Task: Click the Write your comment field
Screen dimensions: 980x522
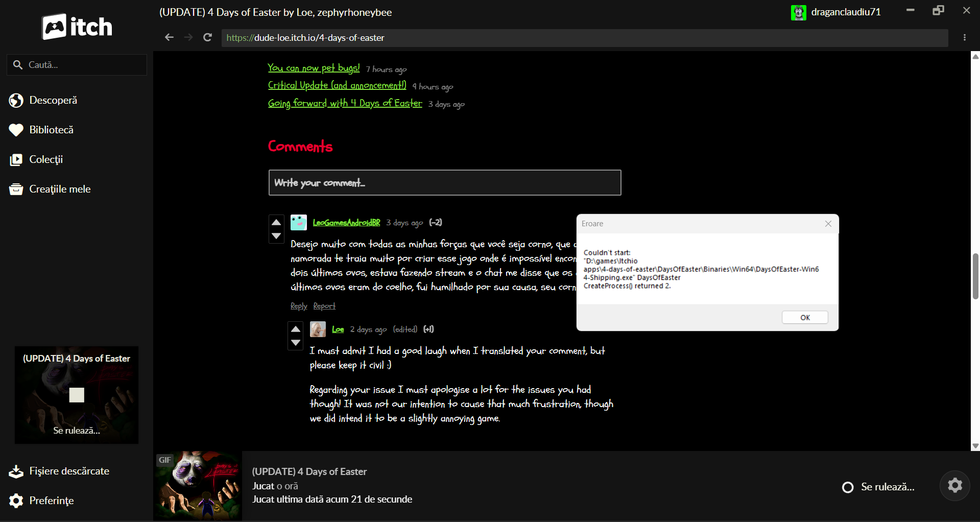Action: pos(444,183)
